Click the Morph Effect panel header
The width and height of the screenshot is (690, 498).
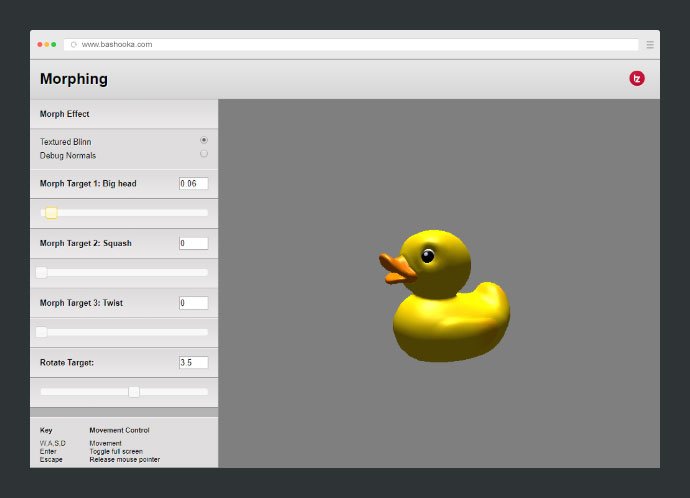tap(65, 114)
